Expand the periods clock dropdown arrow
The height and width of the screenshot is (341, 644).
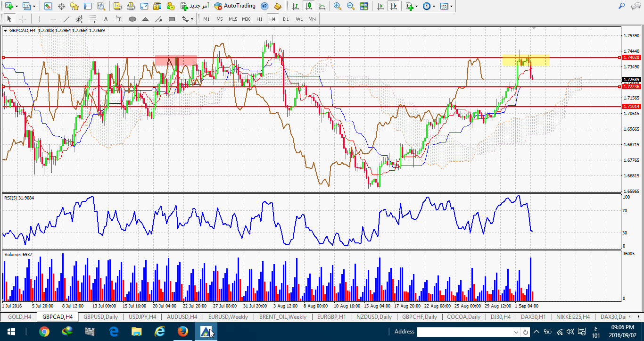pos(434,7)
